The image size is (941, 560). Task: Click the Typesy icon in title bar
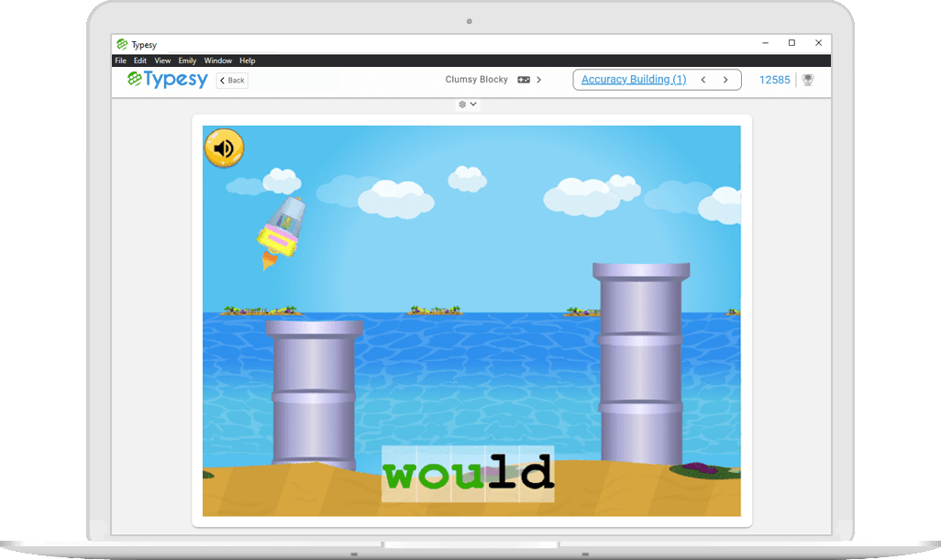[121, 43]
